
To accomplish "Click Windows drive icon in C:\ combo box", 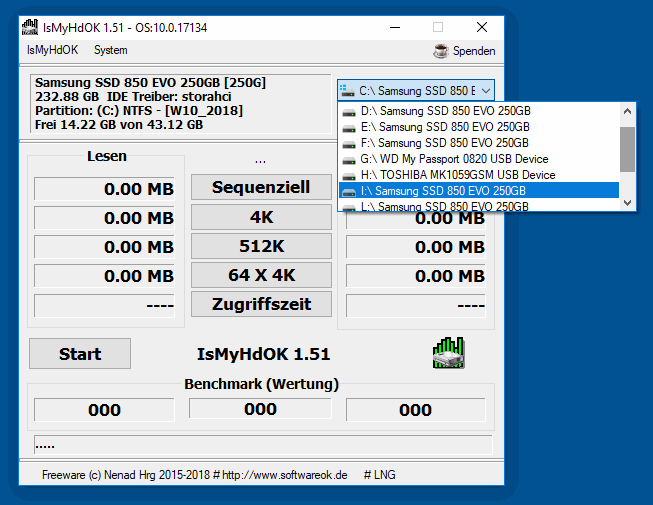I will [347, 90].
